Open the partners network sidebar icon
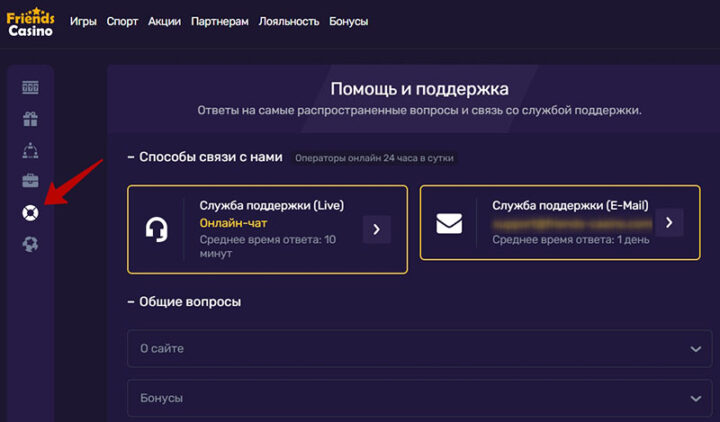The image size is (720, 422). pyautogui.click(x=30, y=150)
